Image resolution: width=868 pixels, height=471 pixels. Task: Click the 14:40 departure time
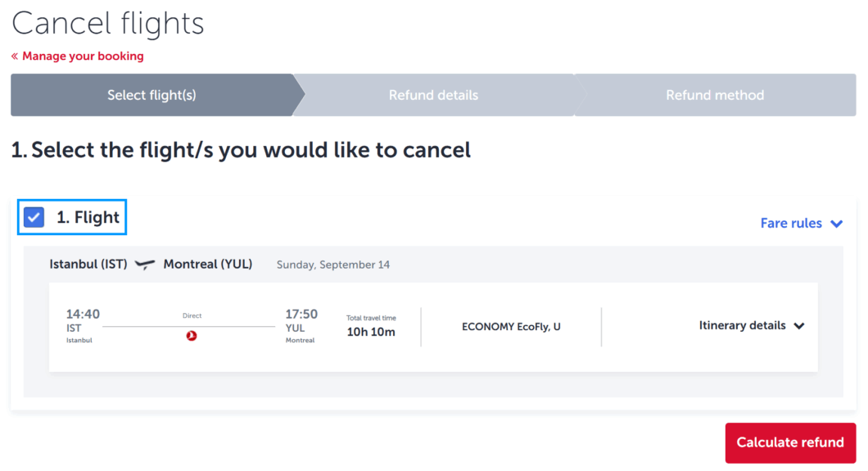point(83,314)
